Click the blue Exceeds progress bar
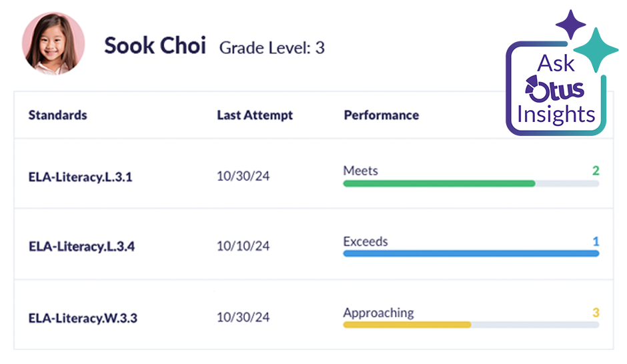The image size is (627, 364). (x=471, y=253)
